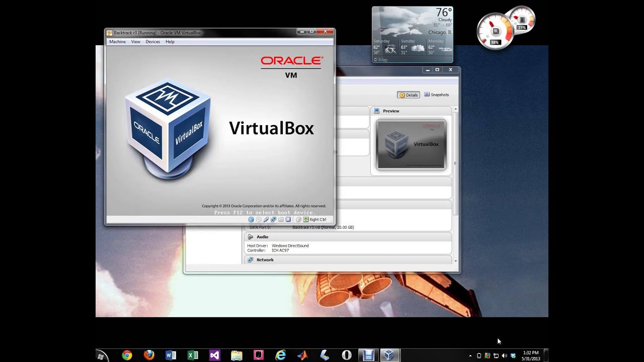Image resolution: width=644 pixels, height=362 pixels.
Task: Click the Preview section monitor icon in Manager
Action: pyautogui.click(x=377, y=111)
